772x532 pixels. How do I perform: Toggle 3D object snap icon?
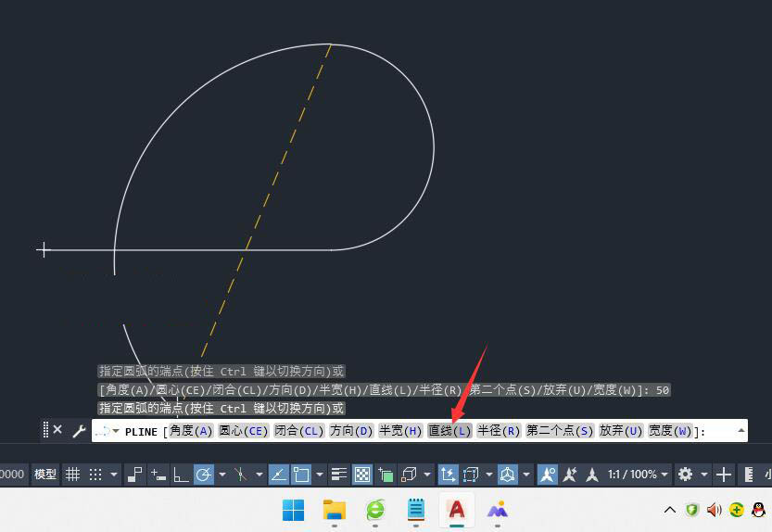pos(409,475)
